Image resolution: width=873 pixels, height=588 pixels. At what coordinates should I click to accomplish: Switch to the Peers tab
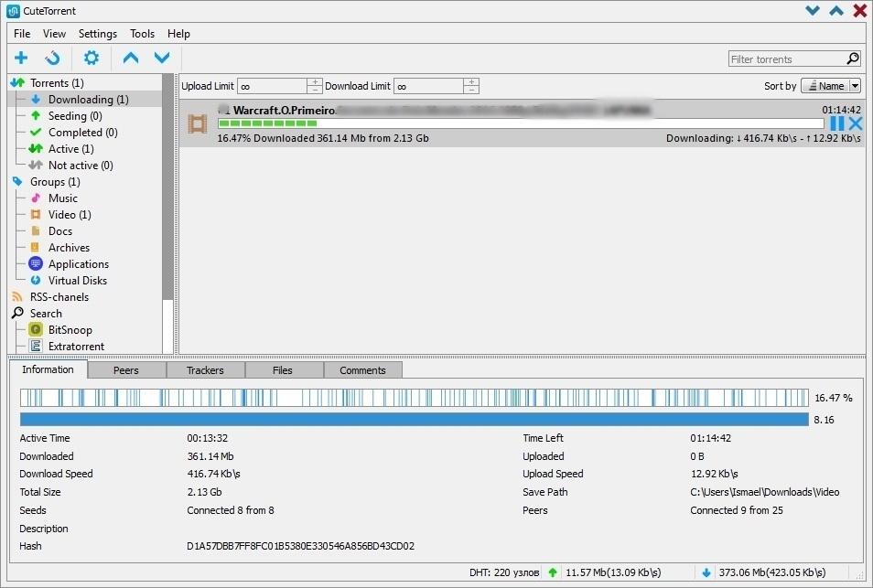point(126,370)
